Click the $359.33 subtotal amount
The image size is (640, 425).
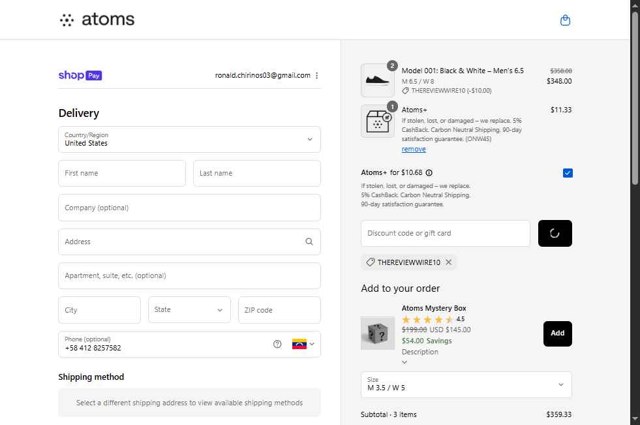point(559,414)
